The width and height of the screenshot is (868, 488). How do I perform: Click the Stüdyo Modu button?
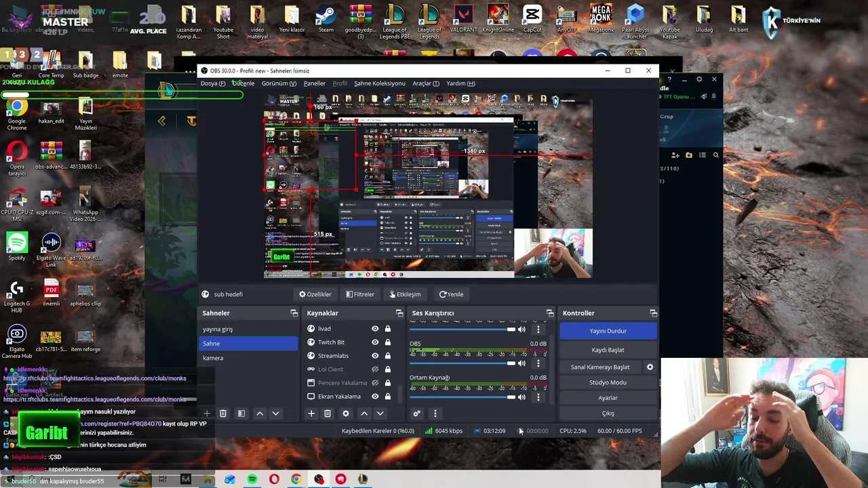point(608,382)
